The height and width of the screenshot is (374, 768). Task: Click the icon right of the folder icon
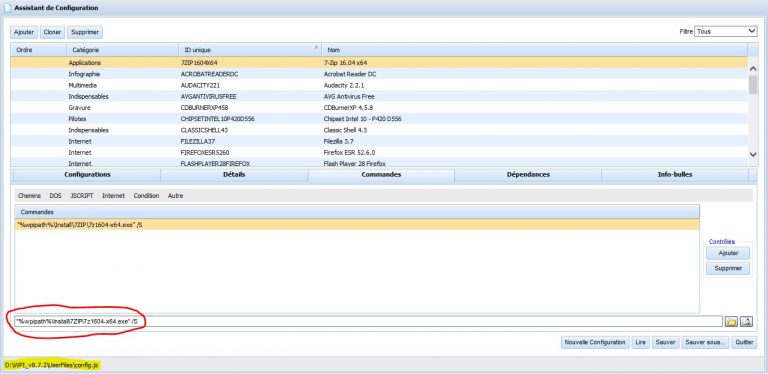tap(746, 322)
